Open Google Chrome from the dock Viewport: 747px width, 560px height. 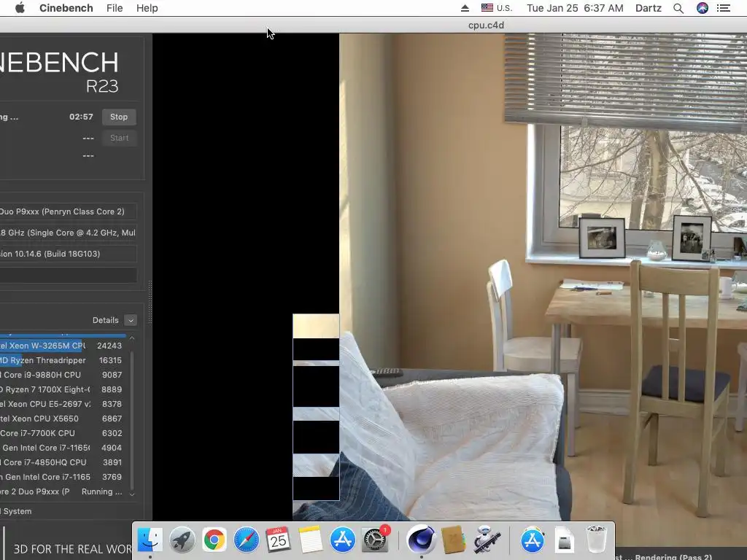tap(214, 540)
